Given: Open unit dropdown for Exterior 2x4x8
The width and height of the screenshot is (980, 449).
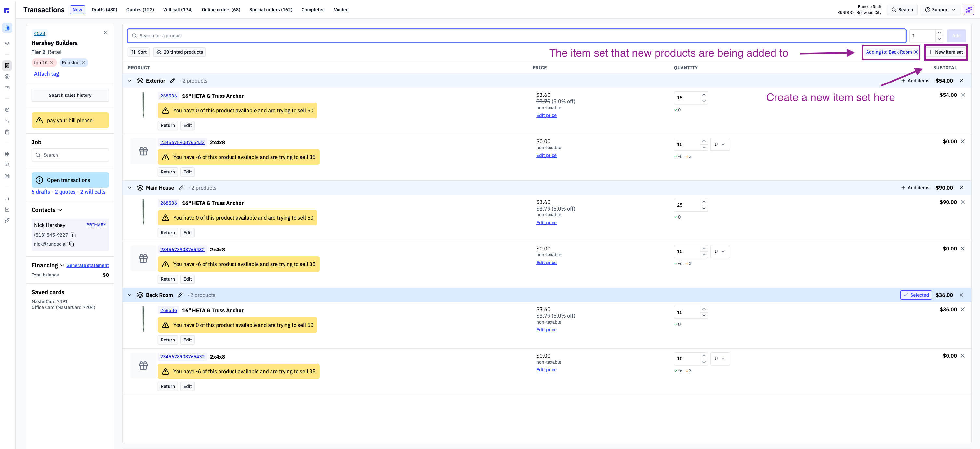Looking at the screenshot, I should pos(720,145).
